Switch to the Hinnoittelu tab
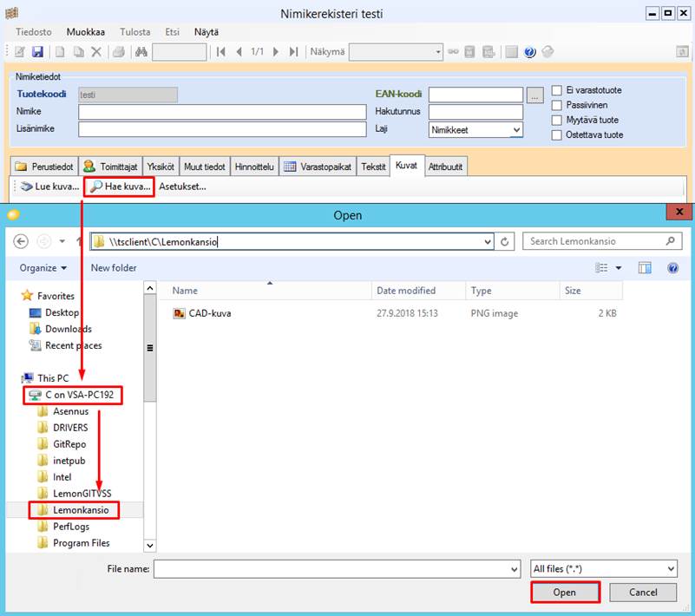 (254, 167)
